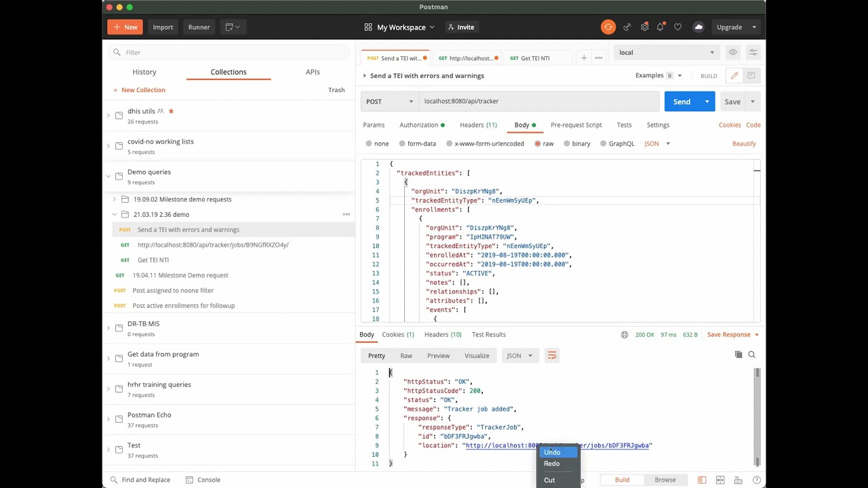Open keyboard shortcuts icon in bottom bar
This screenshot has height=488, width=868.
tap(738, 480)
